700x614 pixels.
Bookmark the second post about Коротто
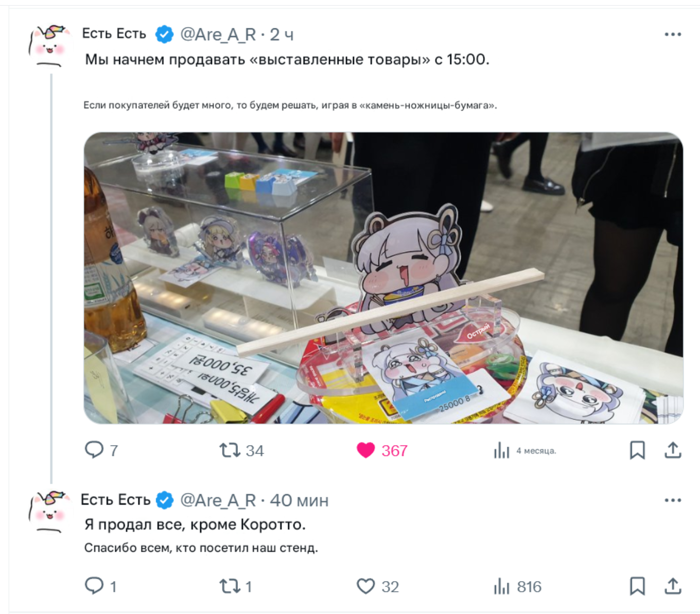click(x=637, y=586)
